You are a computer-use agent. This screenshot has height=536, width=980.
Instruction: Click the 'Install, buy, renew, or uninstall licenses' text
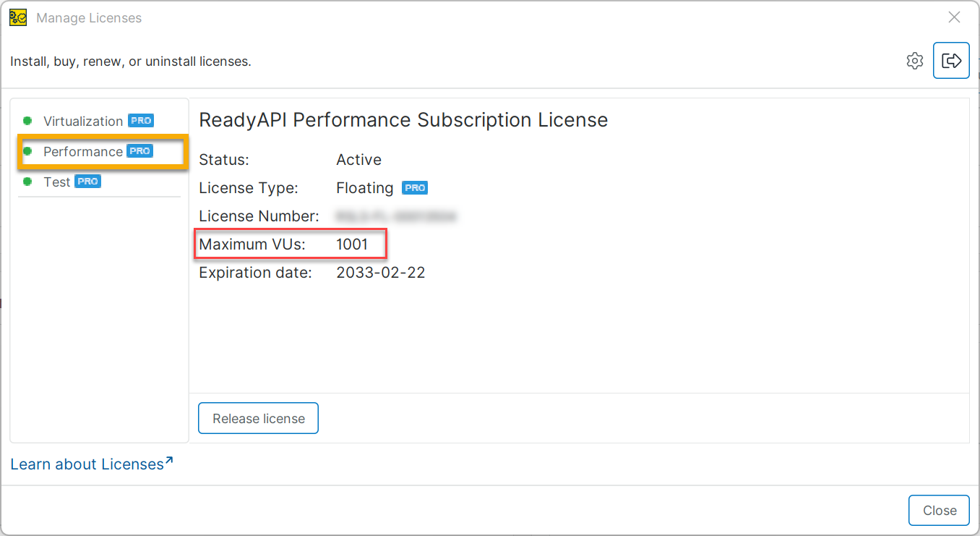coord(131,61)
